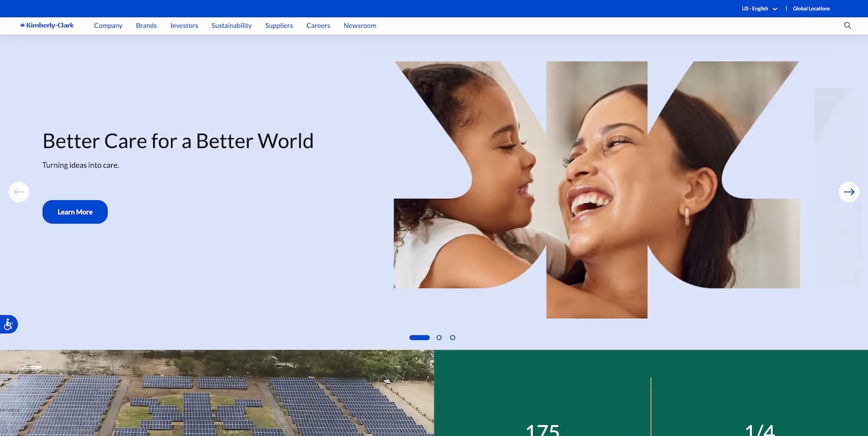Screen dimensions: 868x436
Task: Select the second carousel dot
Action: pyautogui.click(x=439, y=338)
